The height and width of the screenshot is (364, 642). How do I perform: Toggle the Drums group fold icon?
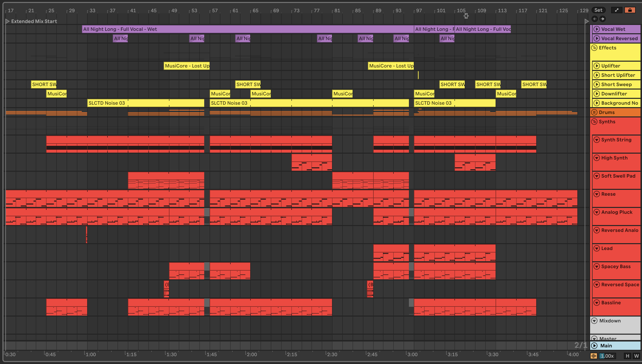(594, 112)
